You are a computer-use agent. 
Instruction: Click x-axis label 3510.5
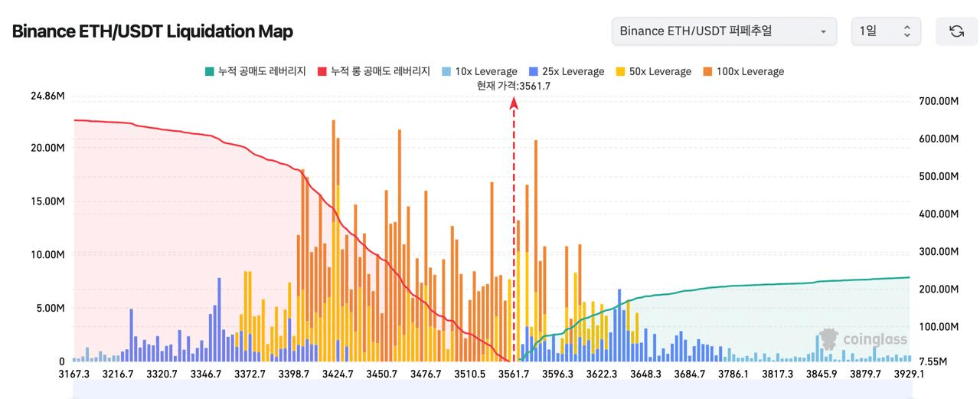[469, 374]
